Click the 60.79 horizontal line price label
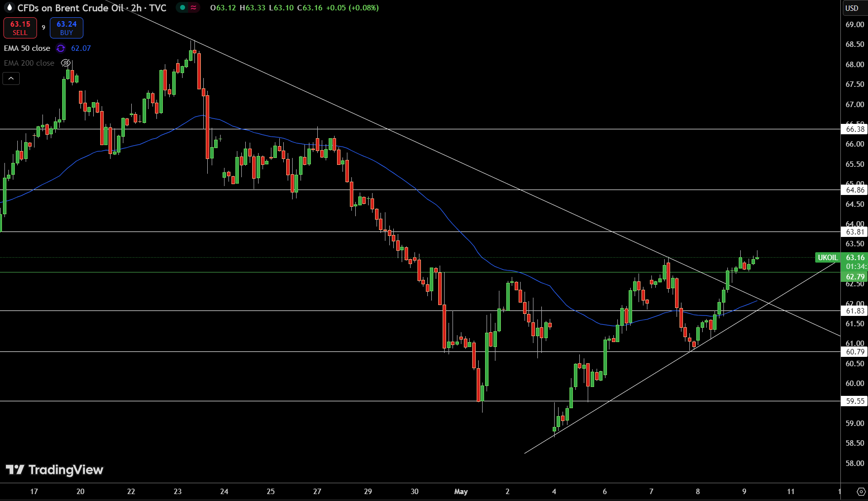868x501 pixels. click(x=855, y=352)
